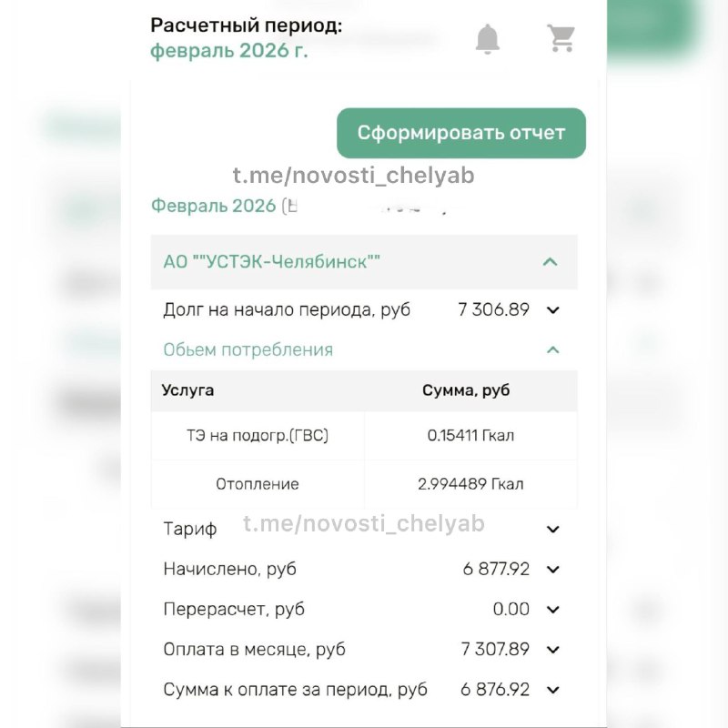728x728 pixels.
Task: Click the Сумма, руб column header
Action: coord(466,390)
